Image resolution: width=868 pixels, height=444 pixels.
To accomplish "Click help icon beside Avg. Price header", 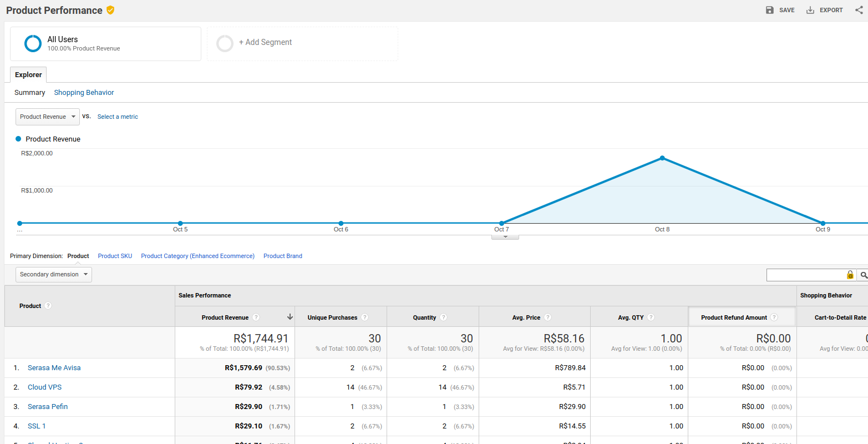I will [x=547, y=317].
